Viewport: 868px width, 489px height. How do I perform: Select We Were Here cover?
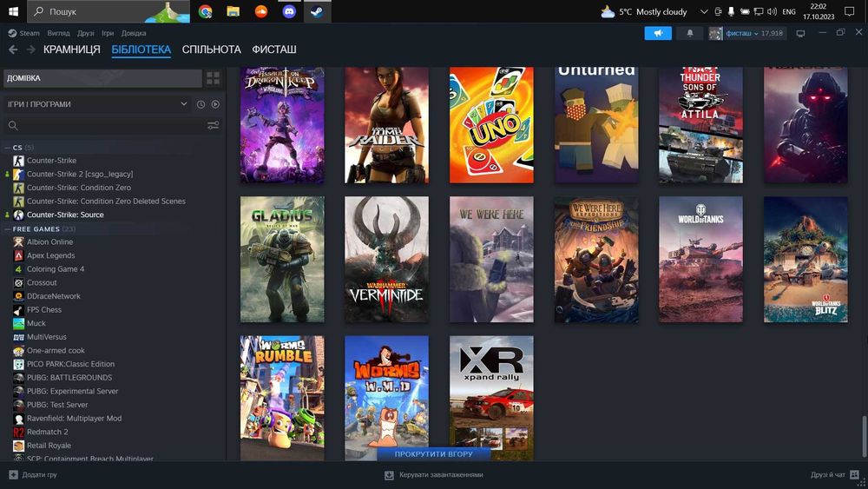coord(491,259)
